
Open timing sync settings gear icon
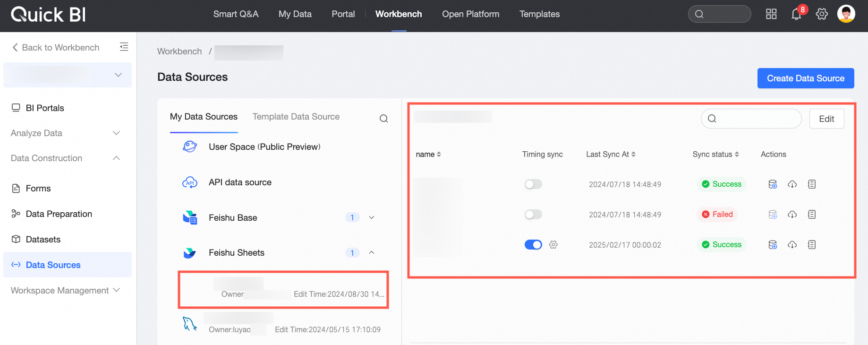pos(553,245)
